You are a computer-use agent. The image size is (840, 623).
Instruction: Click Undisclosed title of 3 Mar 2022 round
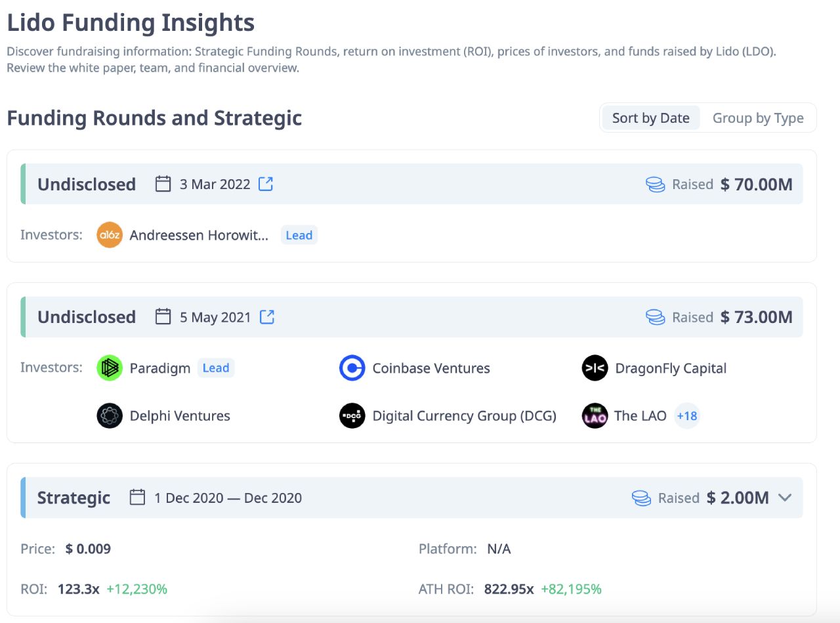point(87,184)
